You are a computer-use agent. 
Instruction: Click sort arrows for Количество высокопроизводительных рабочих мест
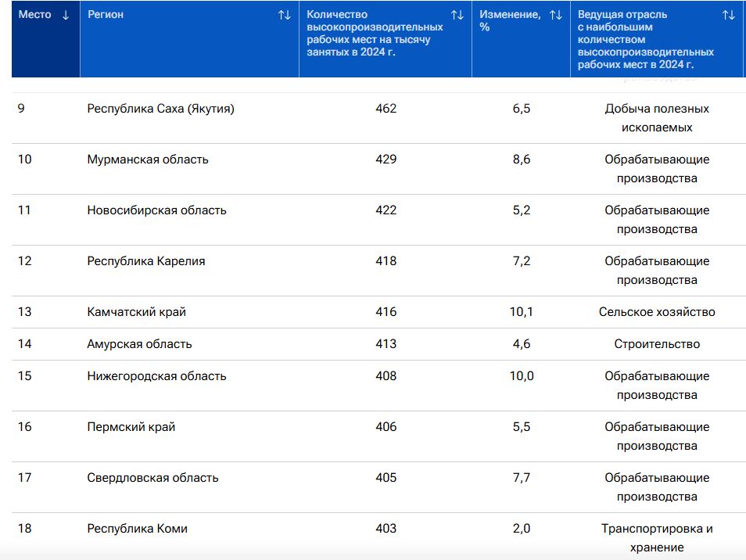pyautogui.click(x=457, y=15)
